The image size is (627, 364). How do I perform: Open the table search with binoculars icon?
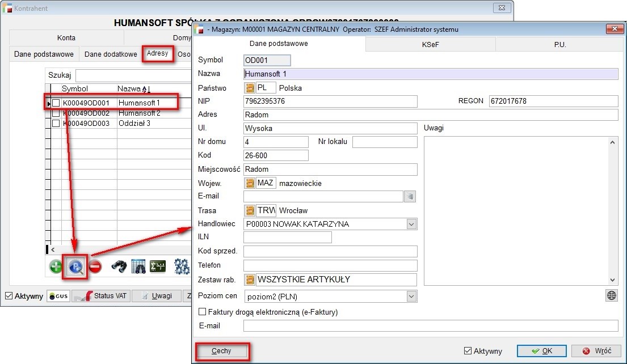[x=138, y=266]
